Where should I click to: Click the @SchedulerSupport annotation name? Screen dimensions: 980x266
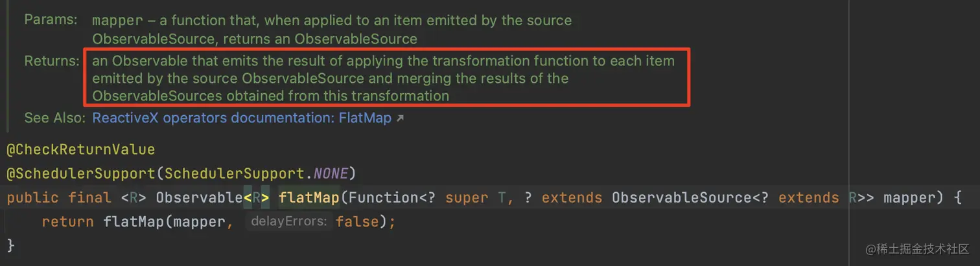[83, 173]
